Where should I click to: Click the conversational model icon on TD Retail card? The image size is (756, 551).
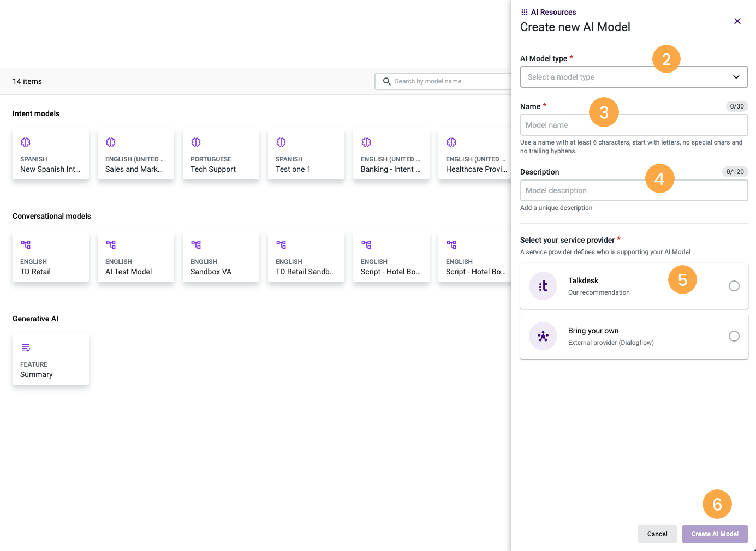[x=26, y=244]
